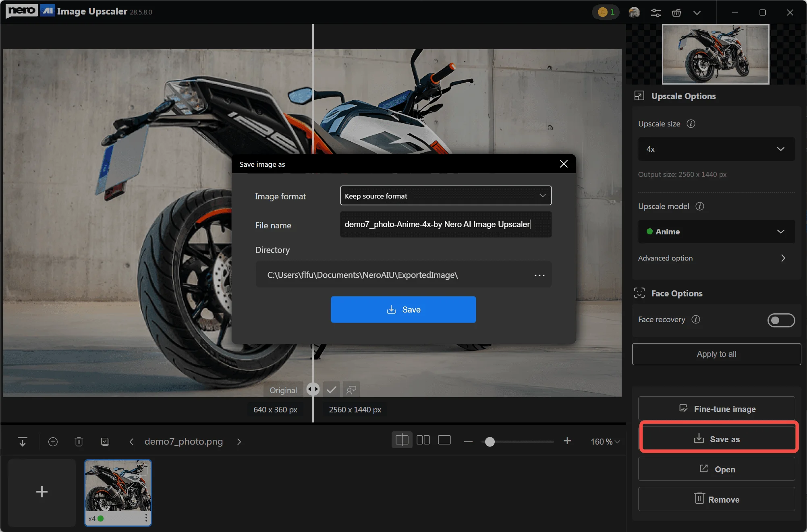Image resolution: width=807 pixels, height=532 pixels.
Task: Select the green status dot on the x4 thumbnail
Action: click(100, 519)
